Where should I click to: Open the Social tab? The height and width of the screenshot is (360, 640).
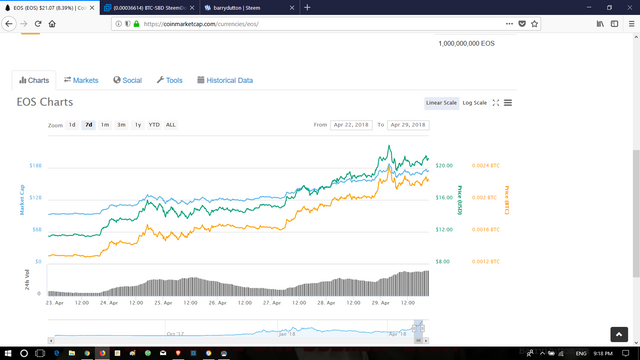point(127,80)
